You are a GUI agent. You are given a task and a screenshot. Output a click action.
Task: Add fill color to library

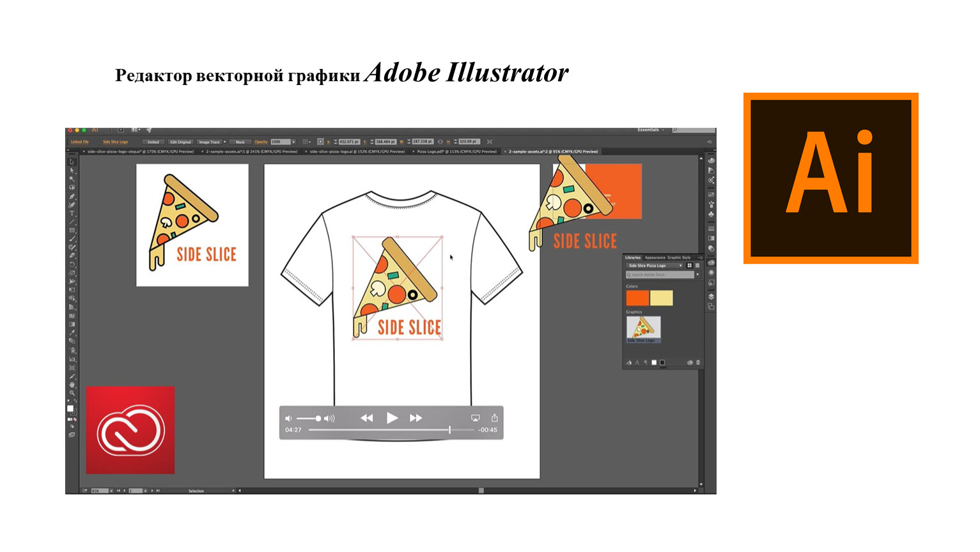654,362
